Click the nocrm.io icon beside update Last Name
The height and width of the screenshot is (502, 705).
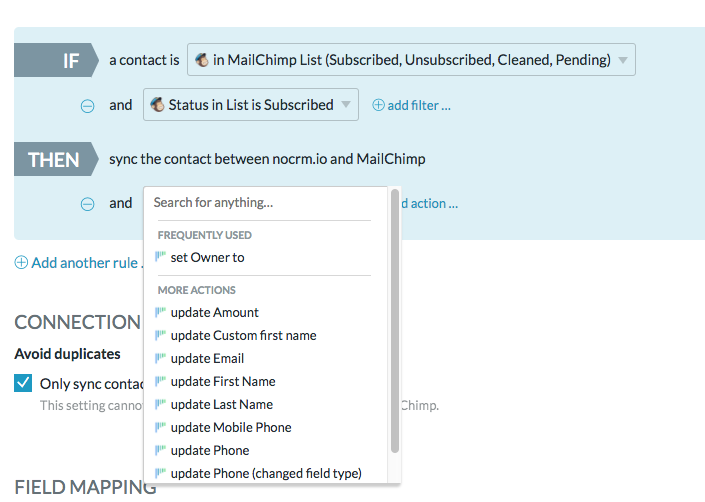point(160,404)
